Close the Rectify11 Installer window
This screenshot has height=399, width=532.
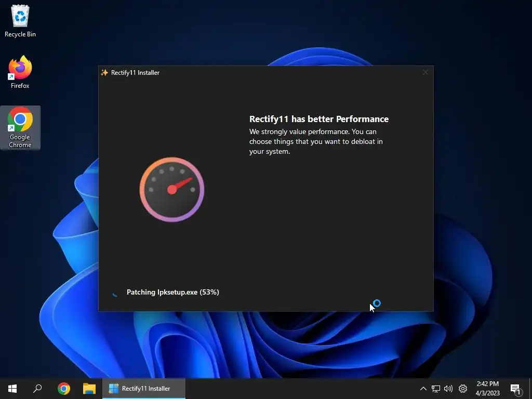click(x=425, y=72)
